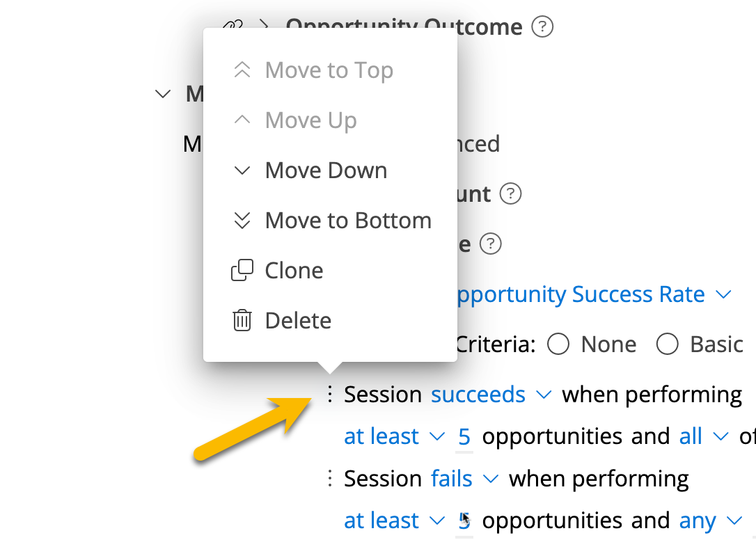Select the Basic criteria radio button
Viewport: 756px width, 540px height.
[x=668, y=344]
